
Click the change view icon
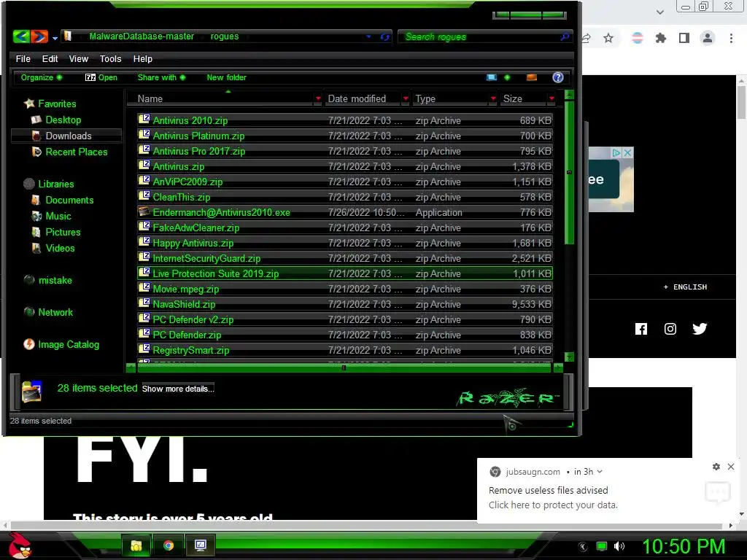click(x=491, y=77)
